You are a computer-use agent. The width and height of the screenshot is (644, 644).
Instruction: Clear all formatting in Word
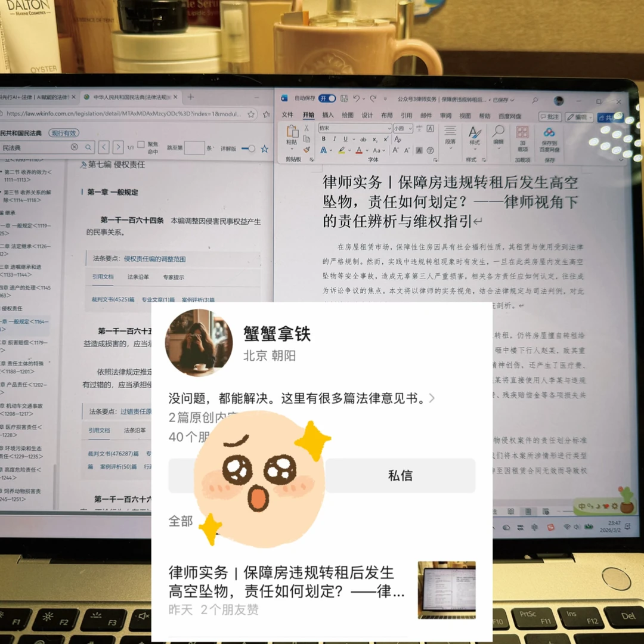398,139
